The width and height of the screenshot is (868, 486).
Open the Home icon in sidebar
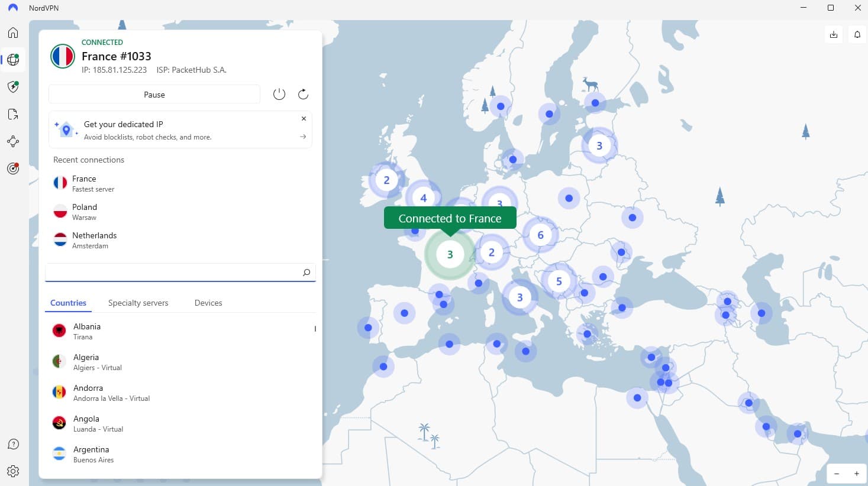[13, 33]
